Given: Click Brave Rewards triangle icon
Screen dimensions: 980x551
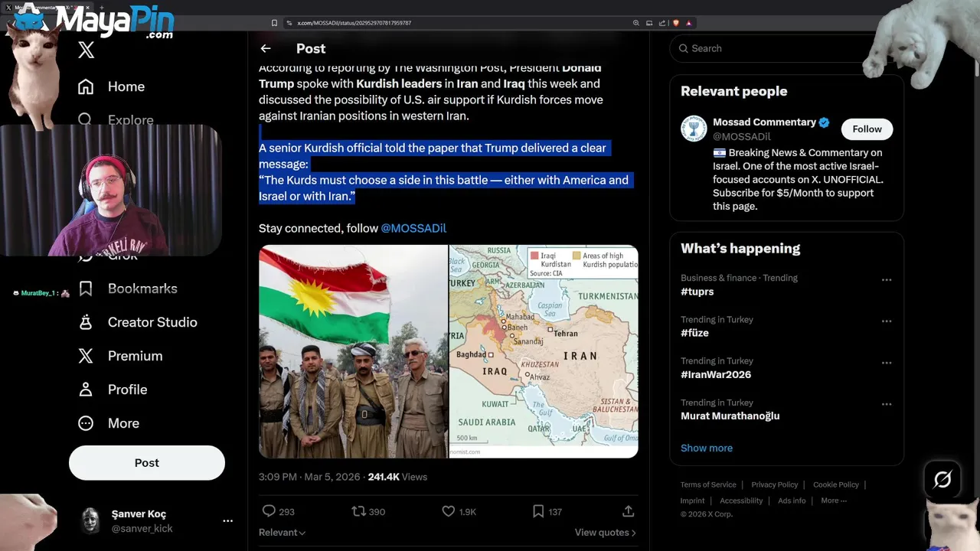Looking at the screenshot, I should [x=689, y=23].
